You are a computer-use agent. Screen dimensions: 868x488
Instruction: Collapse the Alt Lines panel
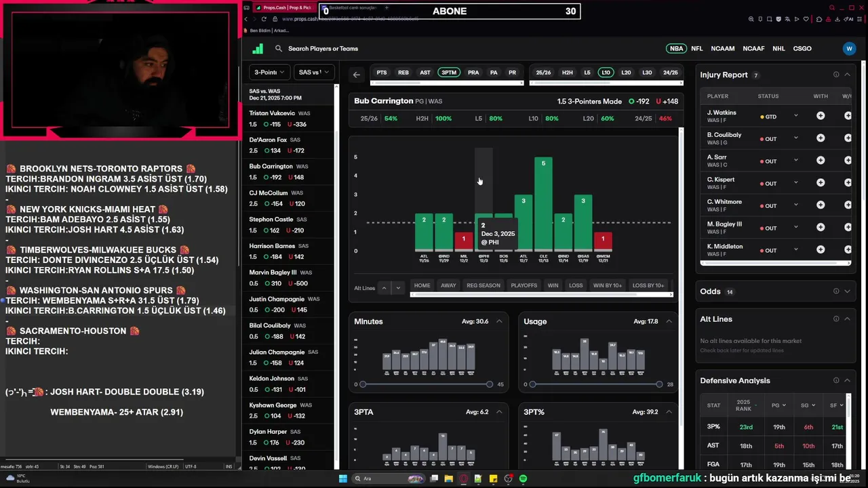[x=847, y=319]
